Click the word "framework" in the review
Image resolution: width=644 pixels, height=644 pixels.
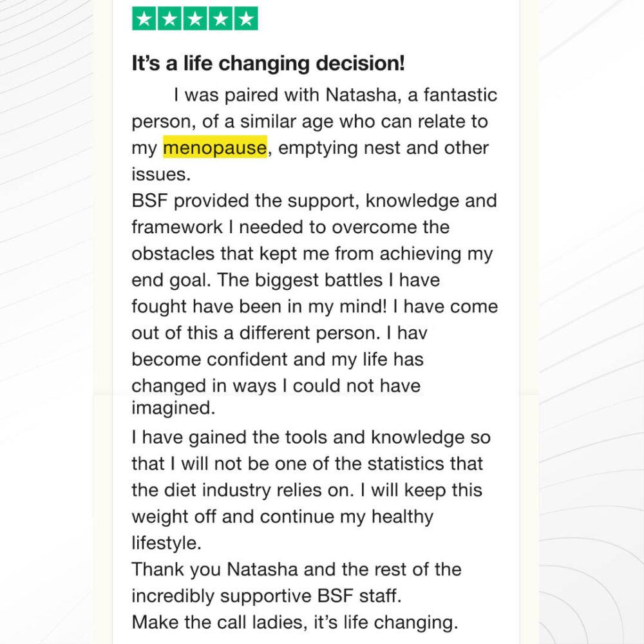pos(177,227)
